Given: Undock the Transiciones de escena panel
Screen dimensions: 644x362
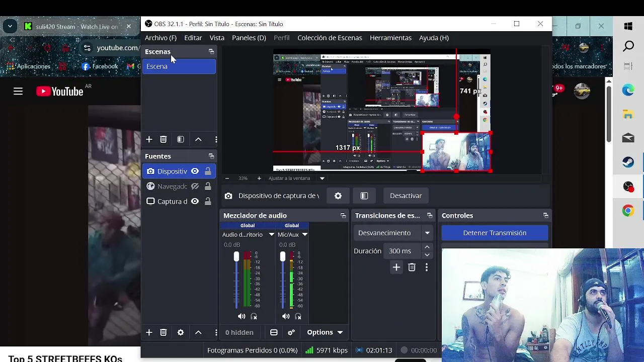Looking at the screenshot, I should point(430,216).
